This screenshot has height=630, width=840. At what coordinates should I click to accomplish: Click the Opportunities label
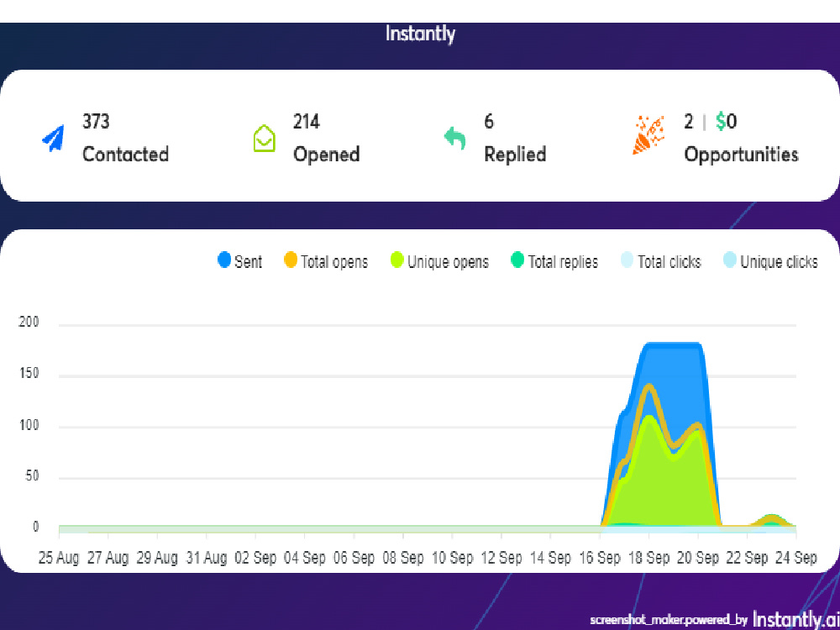point(741,155)
